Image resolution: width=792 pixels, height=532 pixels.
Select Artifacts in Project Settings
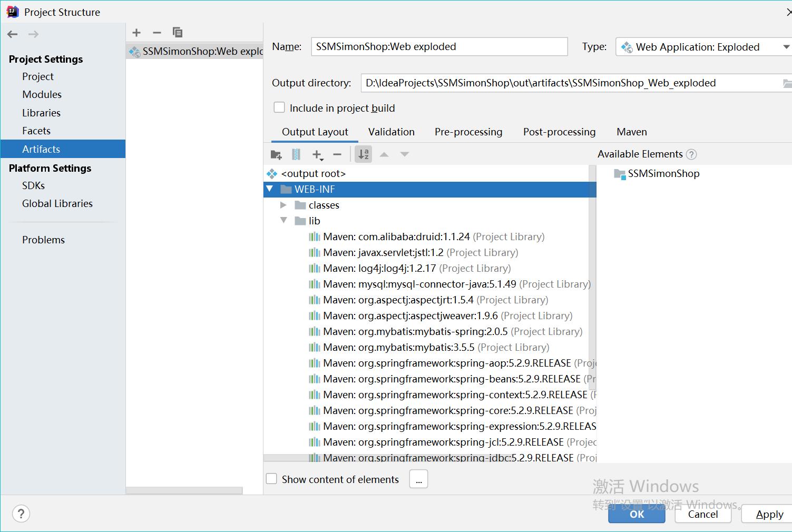pos(63,149)
